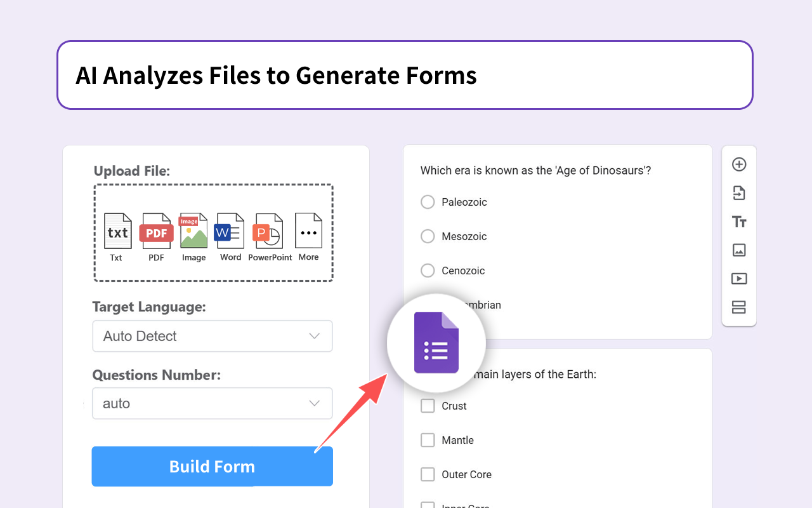Image resolution: width=812 pixels, height=508 pixels.
Task: Click the More file types icon
Action: click(308, 232)
